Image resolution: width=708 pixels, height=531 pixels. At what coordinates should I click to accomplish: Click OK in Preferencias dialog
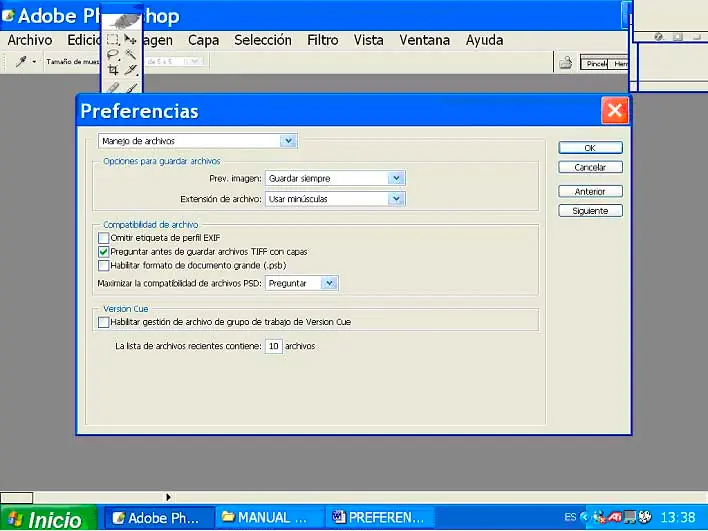590,148
